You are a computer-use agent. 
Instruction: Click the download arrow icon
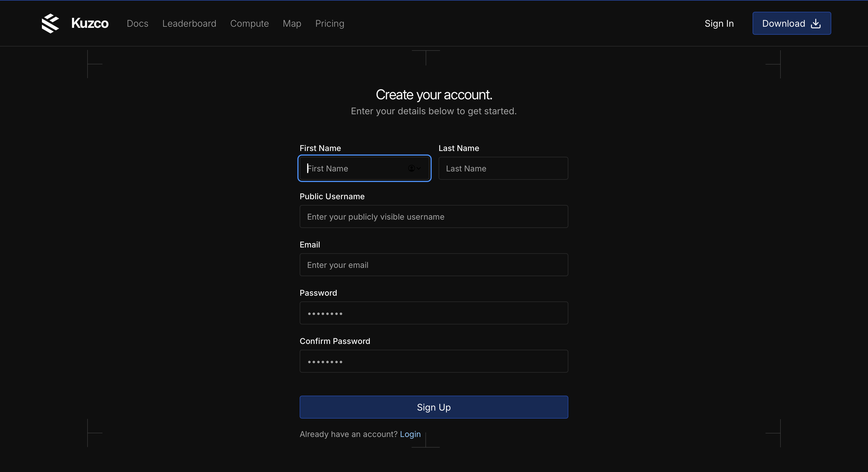(x=816, y=23)
